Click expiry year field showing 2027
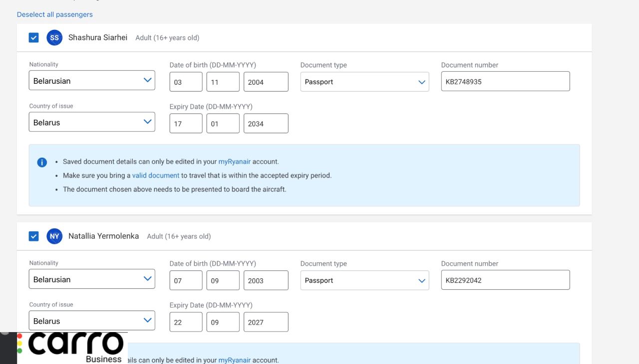The width and height of the screenshot is (639, 364). click(x=266, y=322)
